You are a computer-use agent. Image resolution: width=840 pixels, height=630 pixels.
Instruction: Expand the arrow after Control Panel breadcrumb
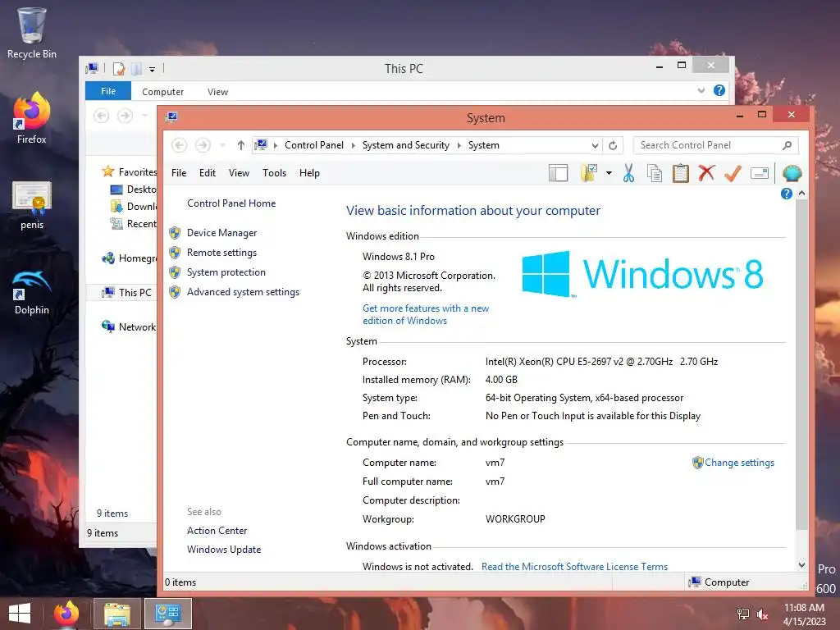click(353, 145)
